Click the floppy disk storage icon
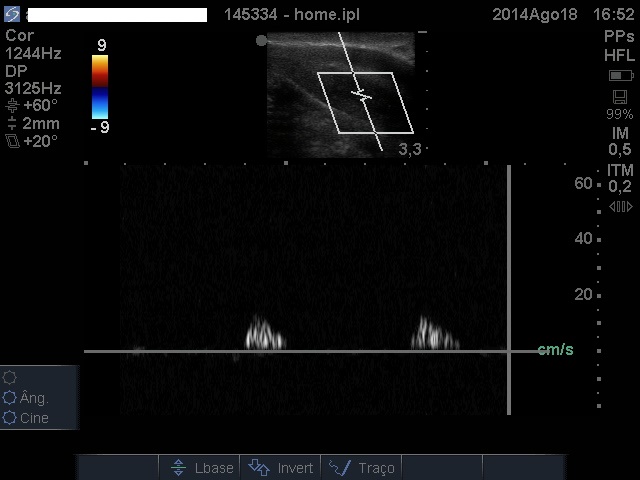Screen dimensions: 640x480 620,97
